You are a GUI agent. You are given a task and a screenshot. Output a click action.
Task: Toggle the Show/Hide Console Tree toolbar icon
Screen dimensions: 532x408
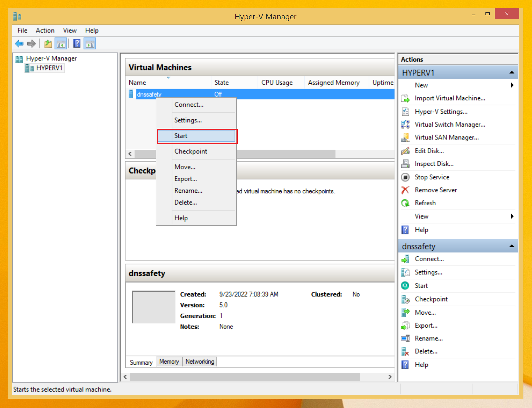(61, 44)
